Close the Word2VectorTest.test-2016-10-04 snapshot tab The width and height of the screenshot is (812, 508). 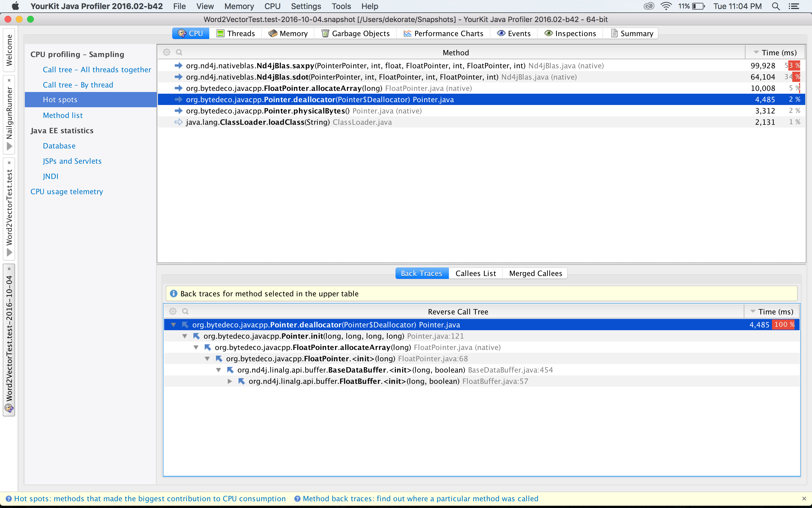(x=9, y=269)
